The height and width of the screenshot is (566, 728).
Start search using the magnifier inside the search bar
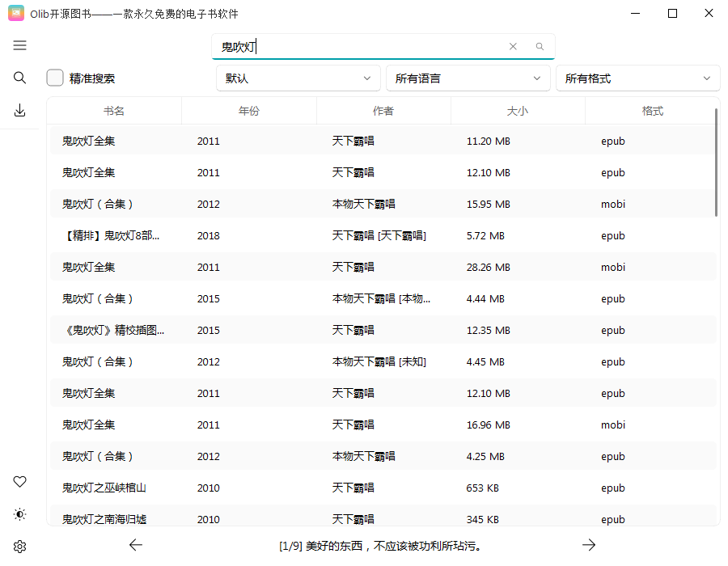click(x=539, y=47)
